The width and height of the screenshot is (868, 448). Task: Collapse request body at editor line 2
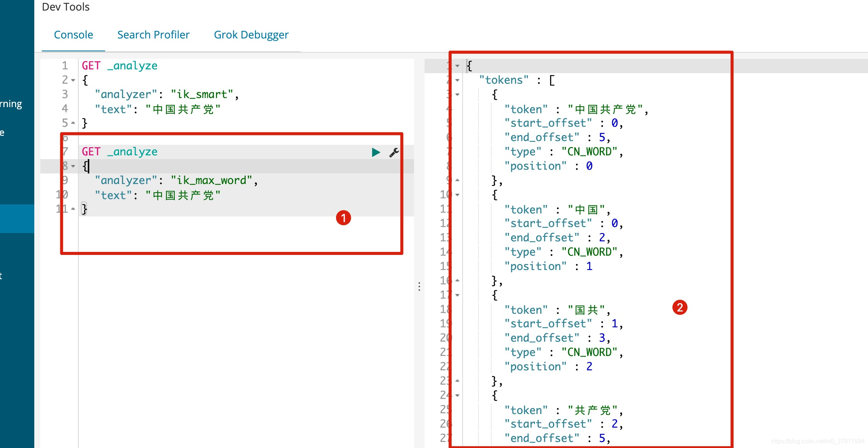click(73, 80)
